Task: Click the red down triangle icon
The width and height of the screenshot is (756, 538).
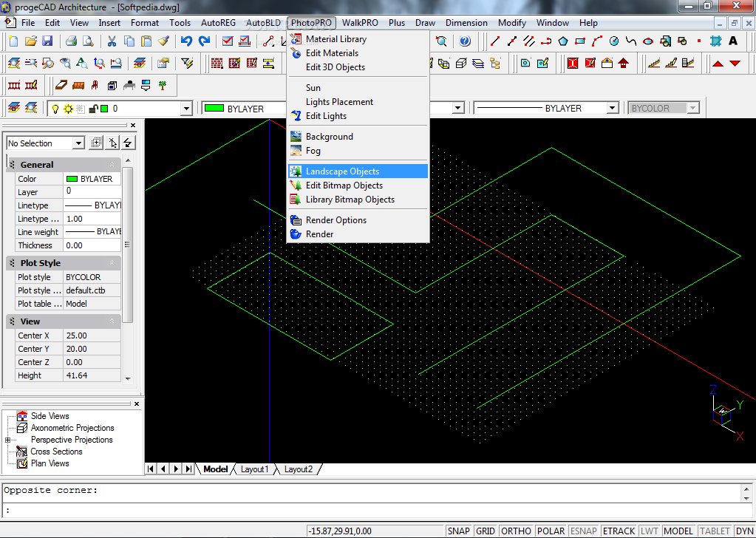Action: coord(735,63)
